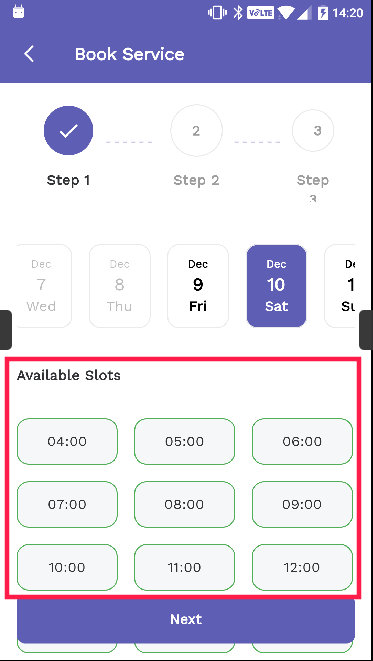Choose Dec 10 Sat date card
The image size is (373, 661).
(276, 286)
